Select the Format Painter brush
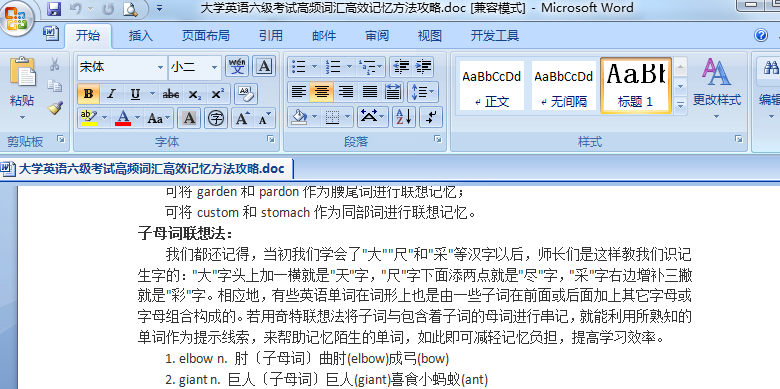 (55, 107)
